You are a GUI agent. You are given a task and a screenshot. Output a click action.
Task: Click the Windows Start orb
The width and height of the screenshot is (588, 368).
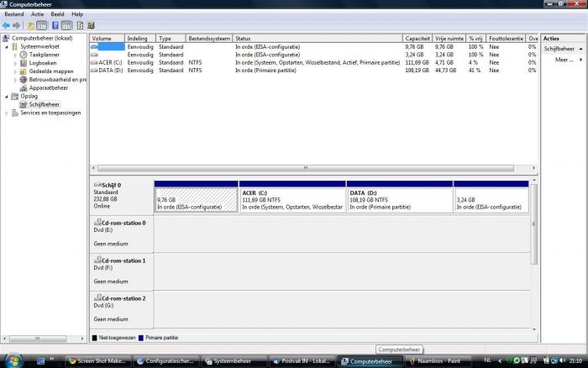13,361
